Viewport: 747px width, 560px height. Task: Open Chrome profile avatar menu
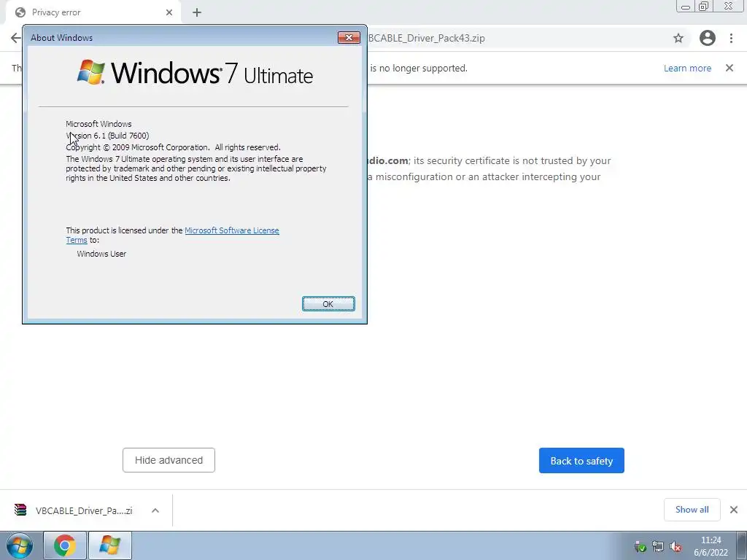pyautogui.click(x=708, y=38)
